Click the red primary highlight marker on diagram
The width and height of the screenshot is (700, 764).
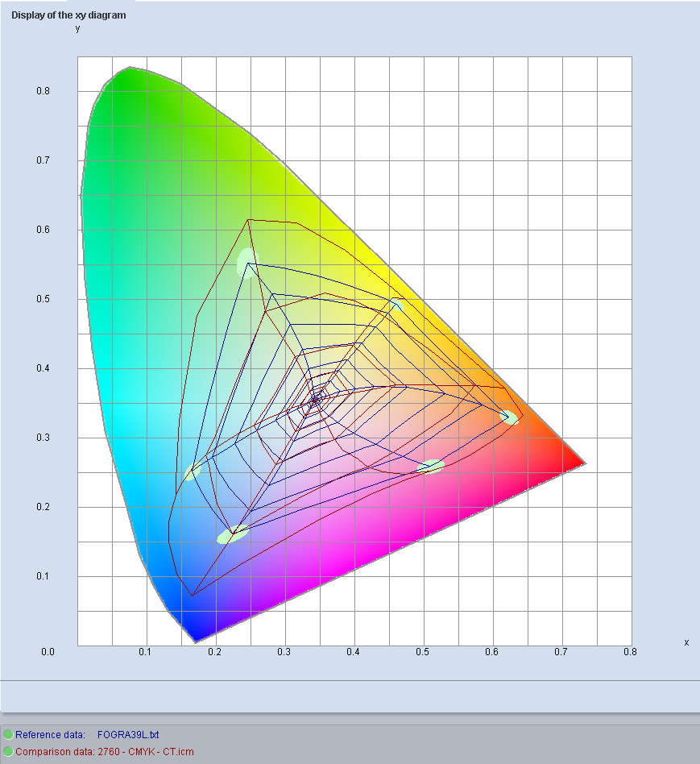(x=510, y=417)
